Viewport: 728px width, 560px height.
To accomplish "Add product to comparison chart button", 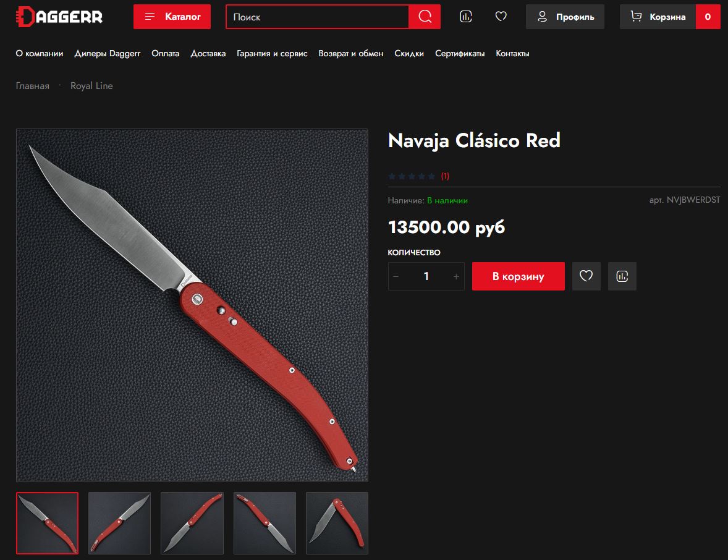I will pyautogui.click(x=622, y=276).
